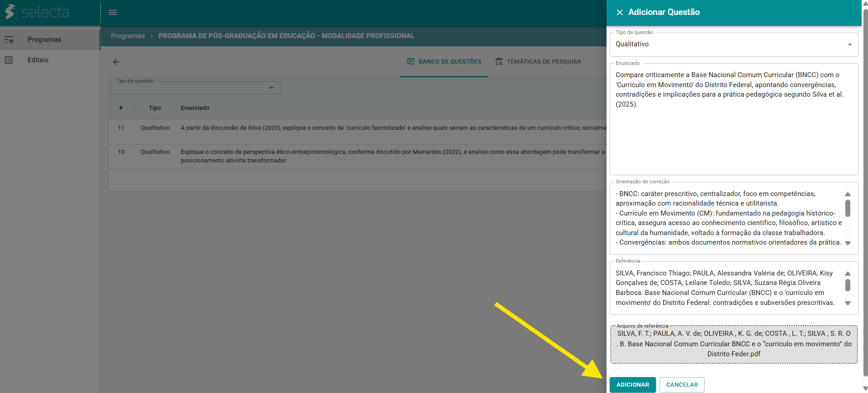The height and width of the screenshot is (393, 868).
Task: Open the Editais menu item
Action: click(x=38, y=60)
